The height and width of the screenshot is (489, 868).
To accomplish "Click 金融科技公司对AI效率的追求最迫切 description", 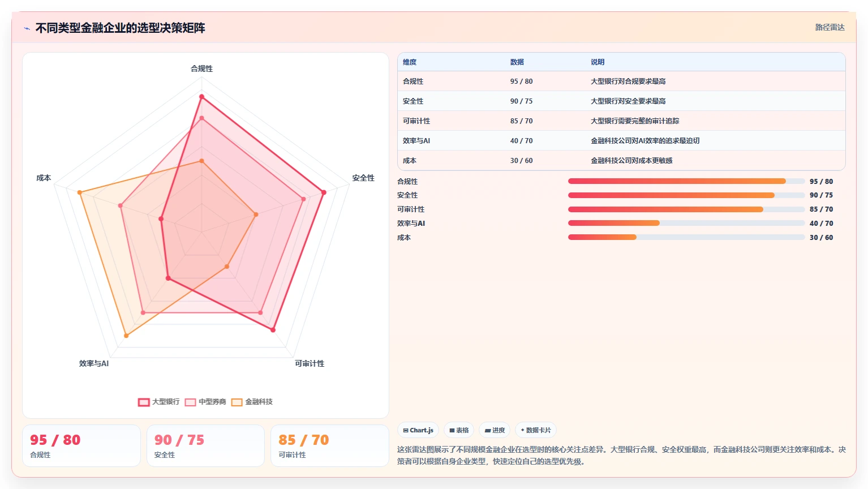I will click(x=645, y=141).
